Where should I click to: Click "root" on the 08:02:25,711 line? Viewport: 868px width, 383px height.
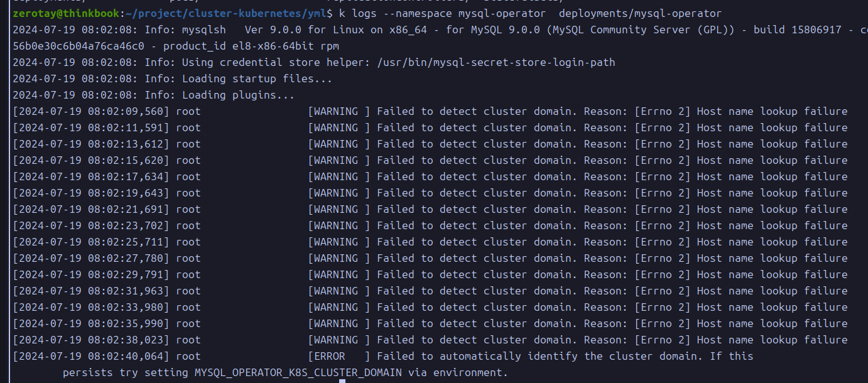click(x=188, y=242)
